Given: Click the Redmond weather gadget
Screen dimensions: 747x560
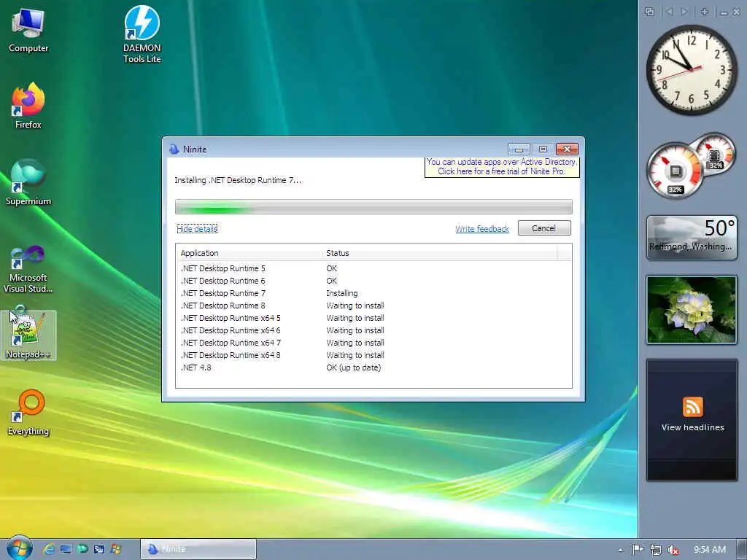Looking at the screenshot, I should pos(692,238).
